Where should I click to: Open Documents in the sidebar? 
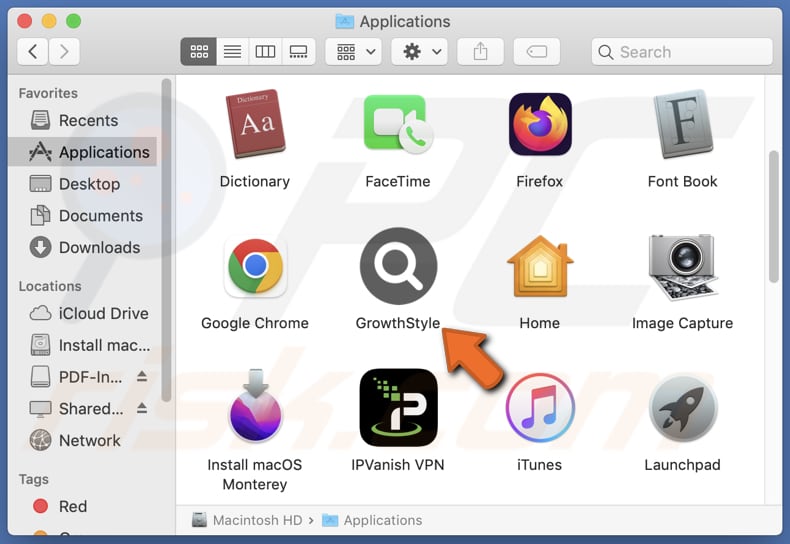click(84, 216)
